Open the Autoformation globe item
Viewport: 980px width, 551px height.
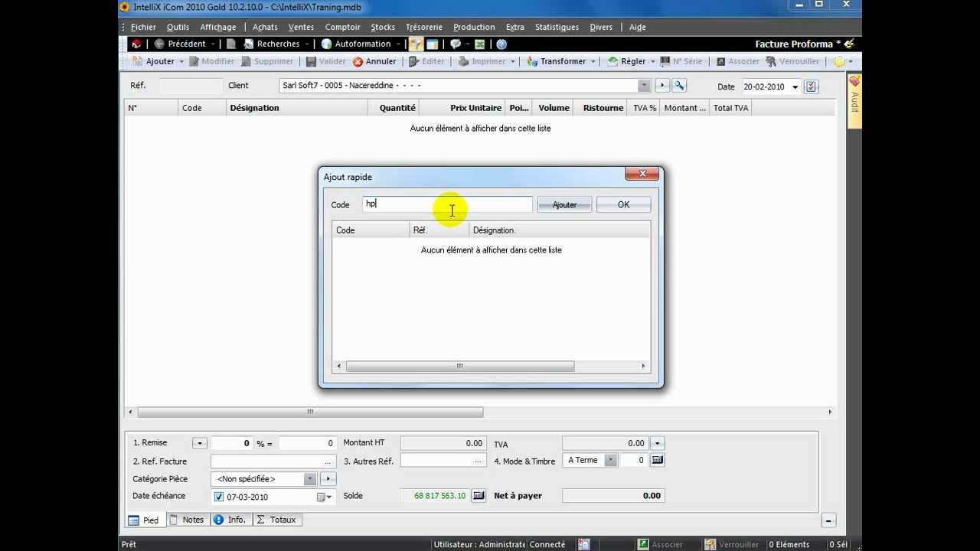357,44
